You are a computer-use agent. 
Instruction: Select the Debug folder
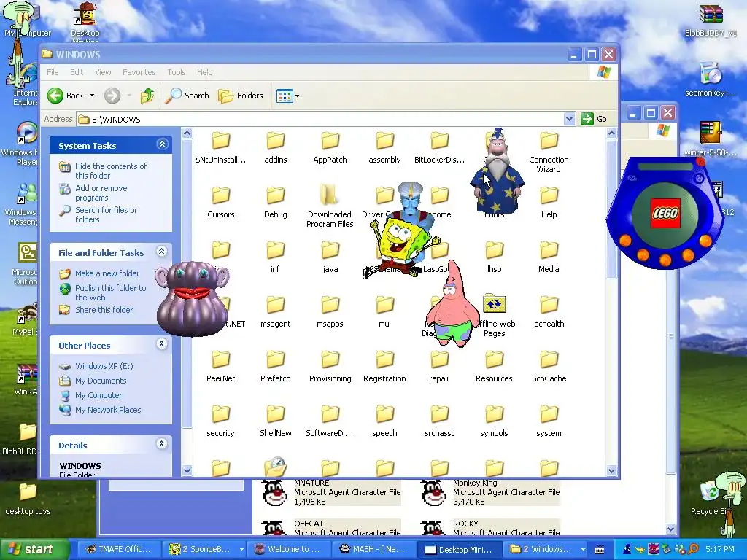coord(275,203)
